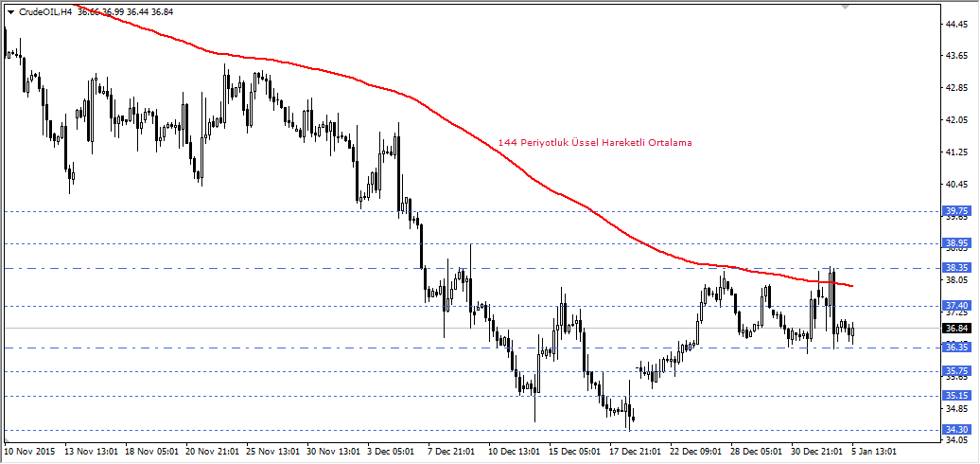Open the dropdown arrow beside CrudeOIL,H4
This screenshot has height=464, width=980.
10,11
